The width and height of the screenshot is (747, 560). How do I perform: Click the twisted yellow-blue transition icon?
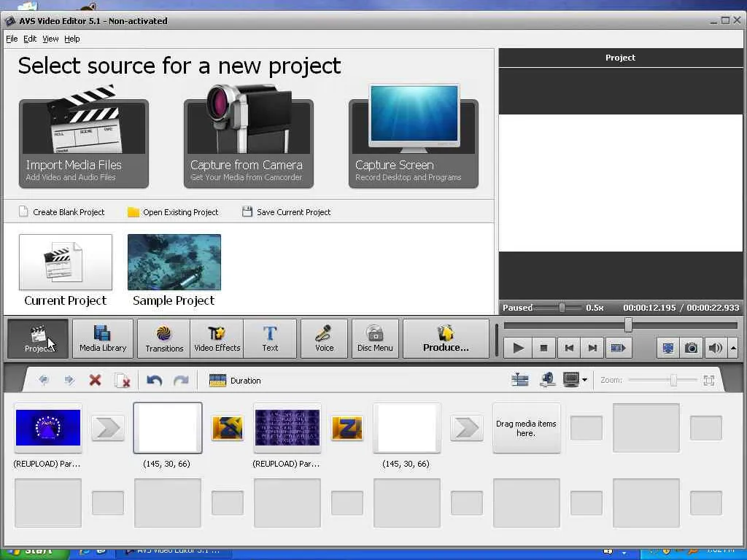(228, 427)
